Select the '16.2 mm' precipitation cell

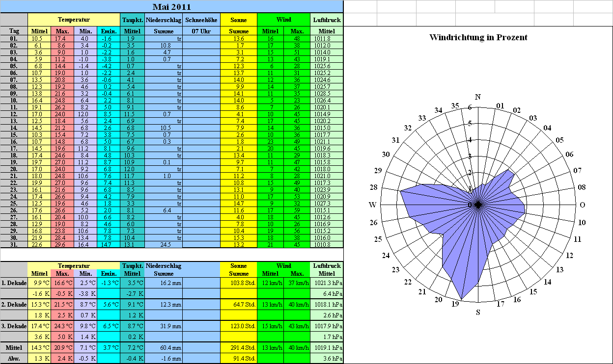164,283
